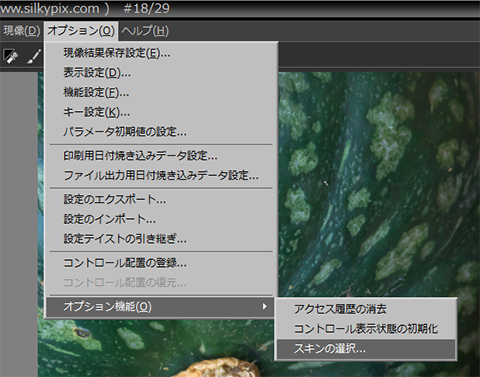The image size is (480, 377).
Task: Open 現像結果保存設定(E)...
Action: [x=161, y=53]
